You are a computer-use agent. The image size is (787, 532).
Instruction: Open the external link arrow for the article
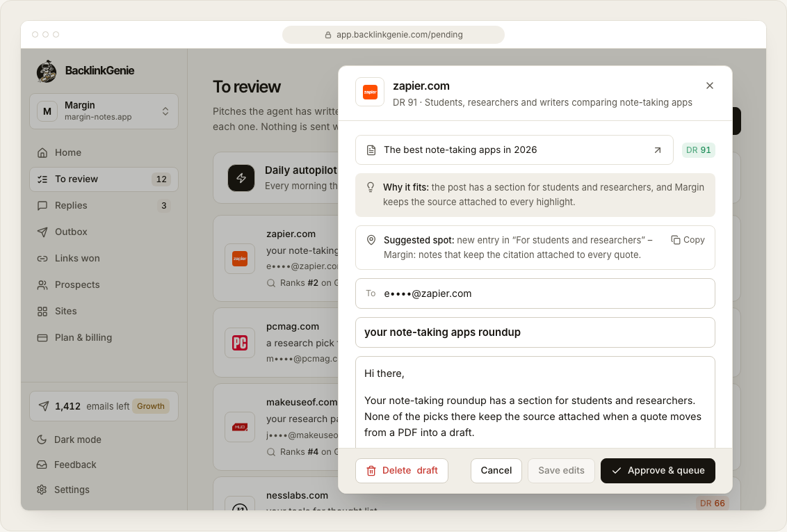tap(657, 150)
